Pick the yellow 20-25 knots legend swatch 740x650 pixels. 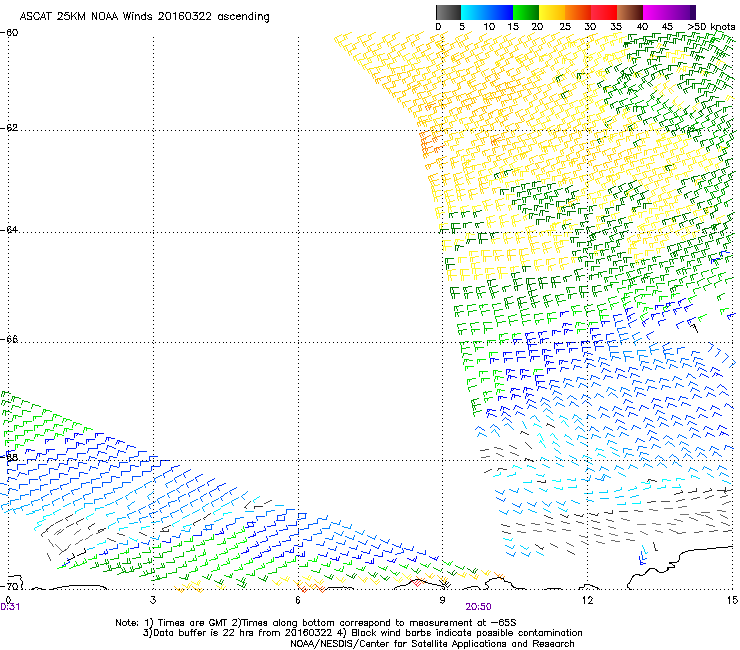click(x=552, y=12)
